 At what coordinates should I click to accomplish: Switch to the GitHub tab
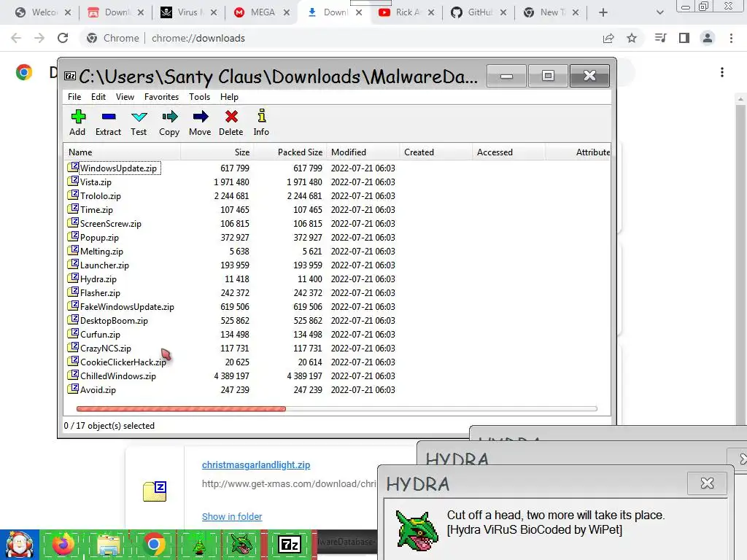tap(479, 12)
